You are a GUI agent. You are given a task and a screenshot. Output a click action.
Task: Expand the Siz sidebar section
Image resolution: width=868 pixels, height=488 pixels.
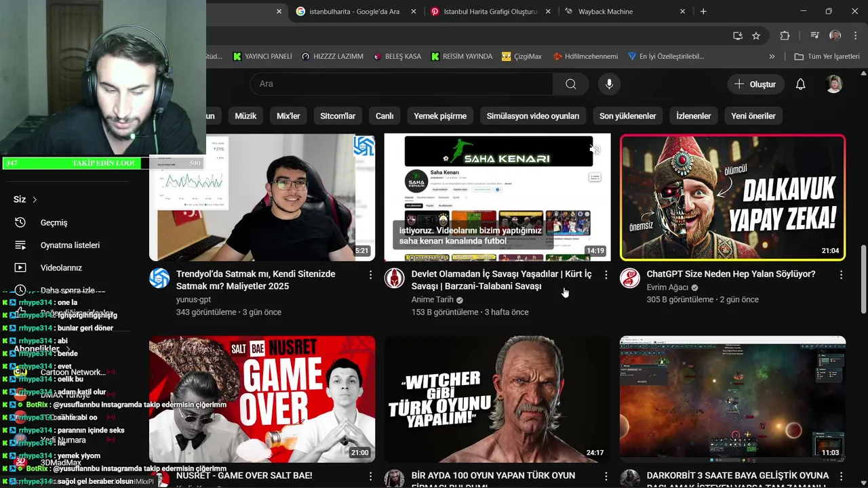[x=25, y=199]
